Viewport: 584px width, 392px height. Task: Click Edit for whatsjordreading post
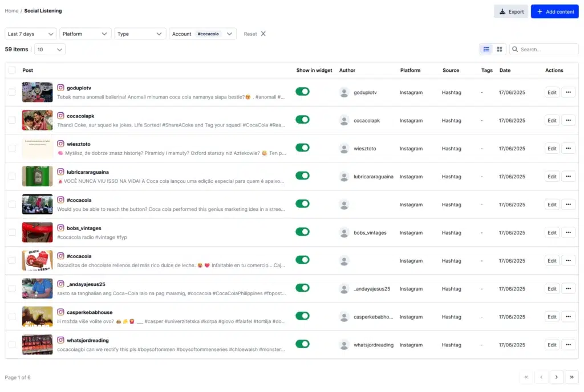(x=551, y=345)
